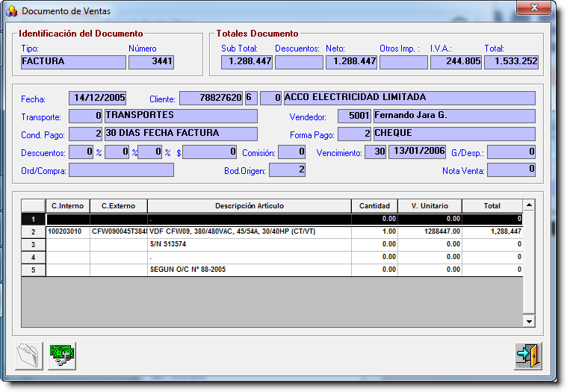Click the C.Interno column header
This screenshot has width=567, height=392.
(x=68, y=206)
